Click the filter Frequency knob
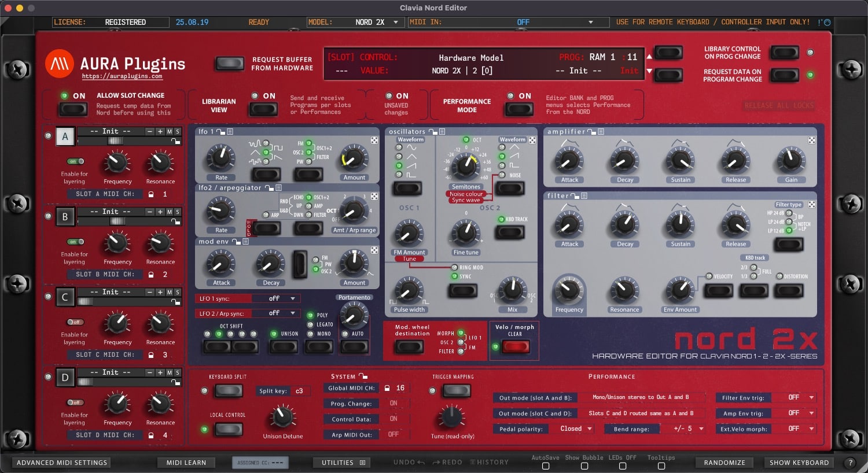The width and height of the screenshot is (868, 473). point(569,290)
